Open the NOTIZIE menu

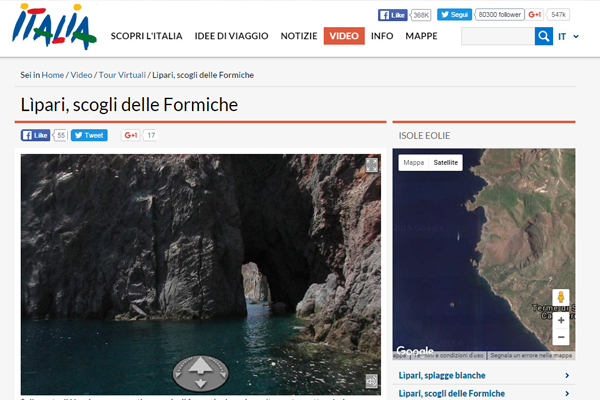click(x=299, y=36)
